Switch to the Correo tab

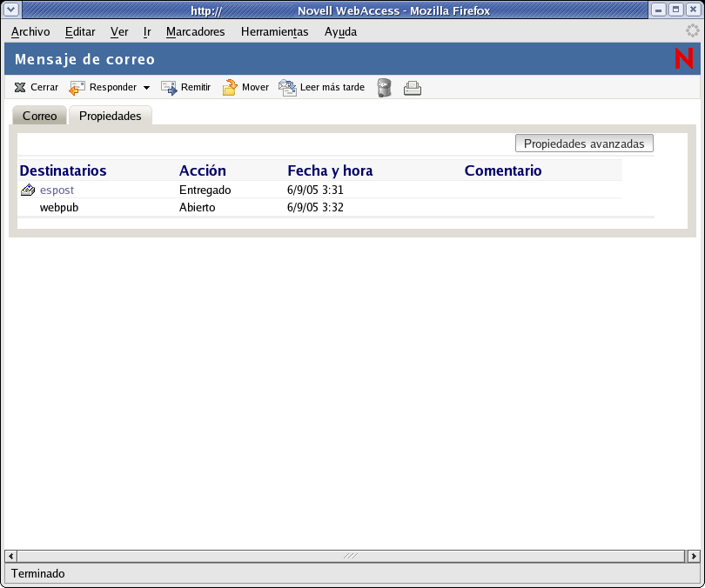[39, 116]
